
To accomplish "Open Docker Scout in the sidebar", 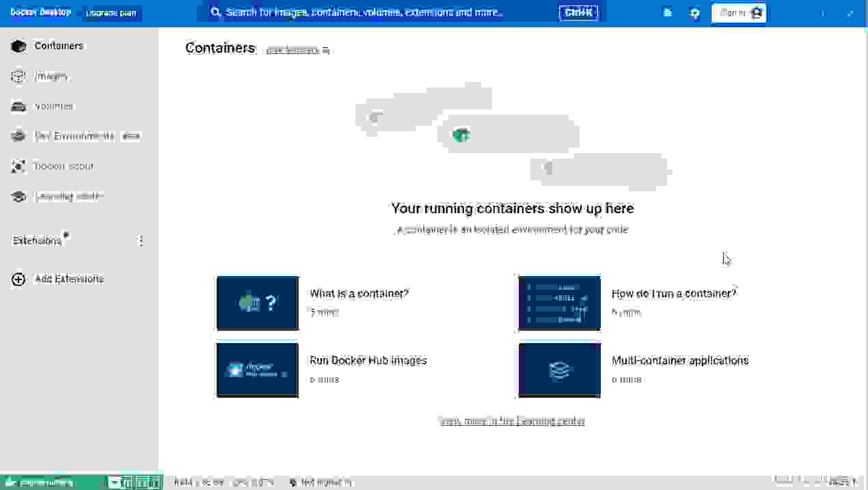I will [x=79, y=166].
